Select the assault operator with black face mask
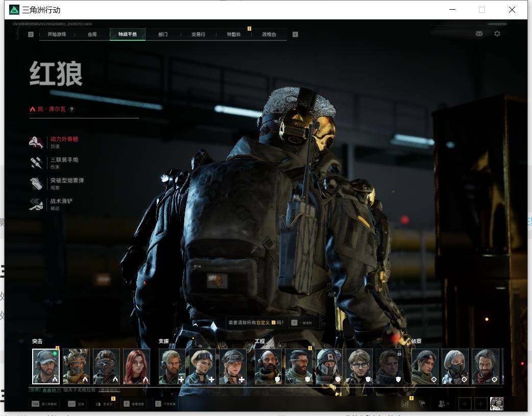The image size is (532, 416). coord(106,366)
